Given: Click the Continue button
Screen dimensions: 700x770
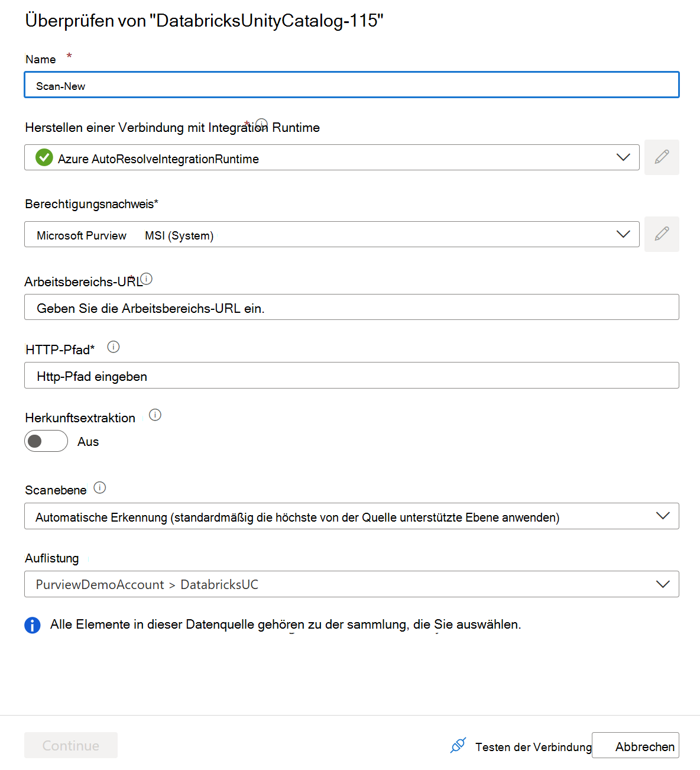Looking at the screenshot, I should pos(70,745).
